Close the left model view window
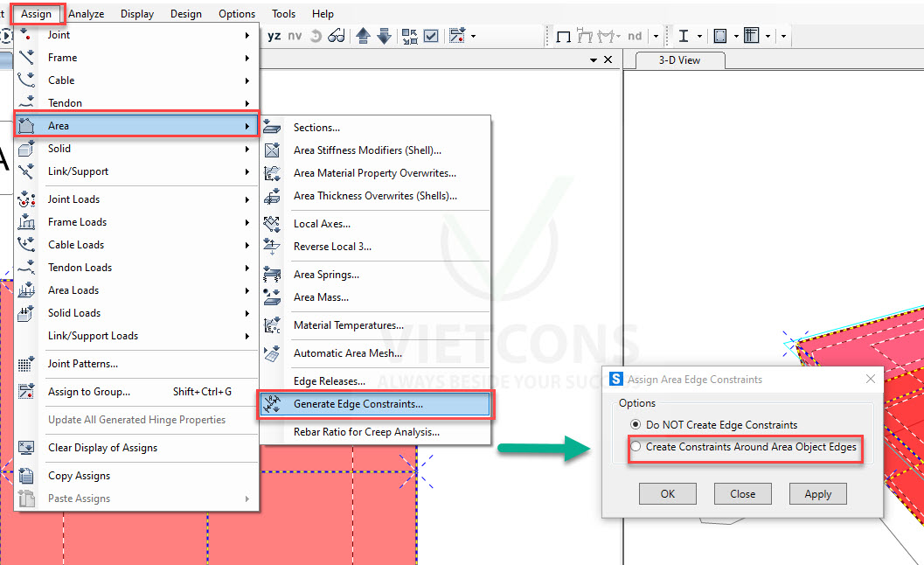 point(608,60)
